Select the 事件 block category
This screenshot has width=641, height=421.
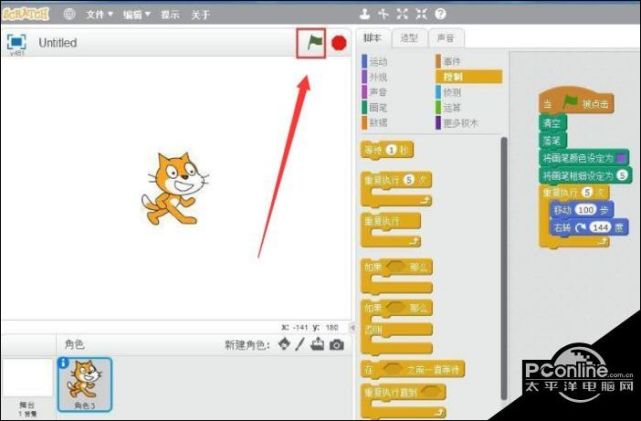[x=448, y=62]
